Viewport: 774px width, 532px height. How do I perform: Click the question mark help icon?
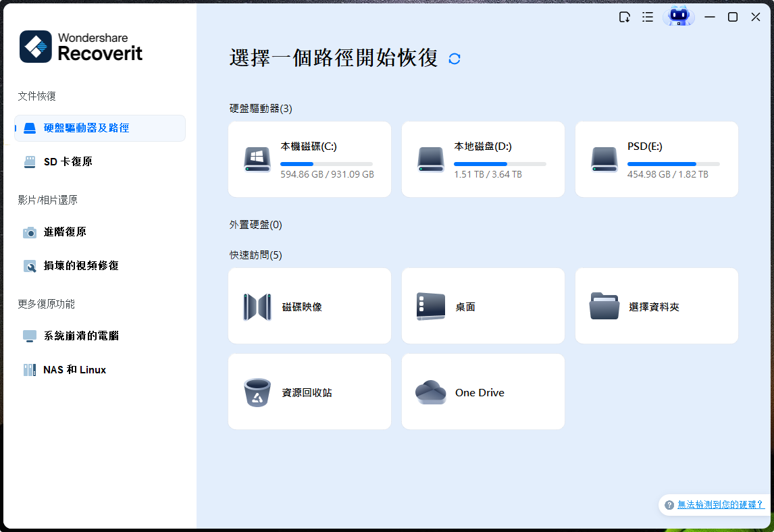pos(669,506)
